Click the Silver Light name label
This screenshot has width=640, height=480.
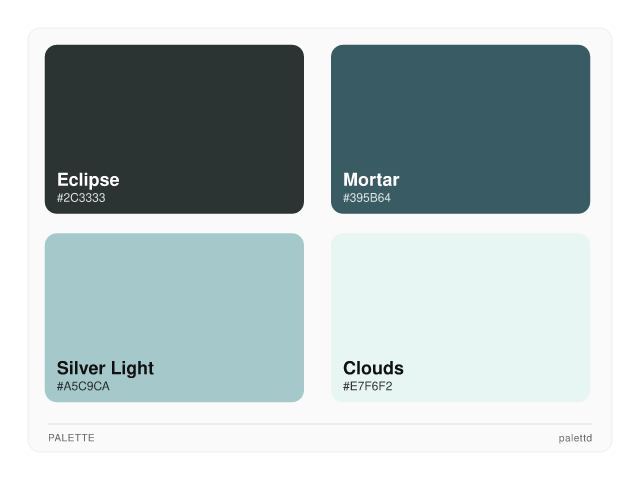tap(105, 368)
